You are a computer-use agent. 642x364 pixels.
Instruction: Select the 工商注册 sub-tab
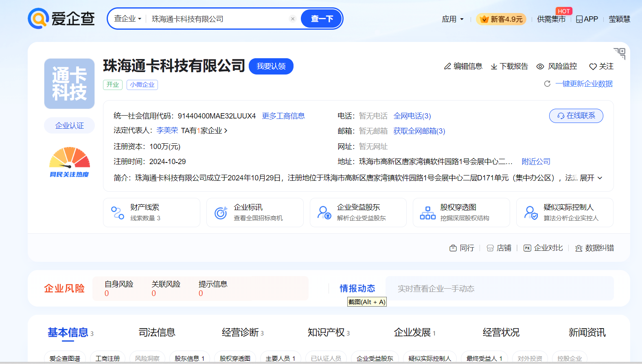coord(107,358)
